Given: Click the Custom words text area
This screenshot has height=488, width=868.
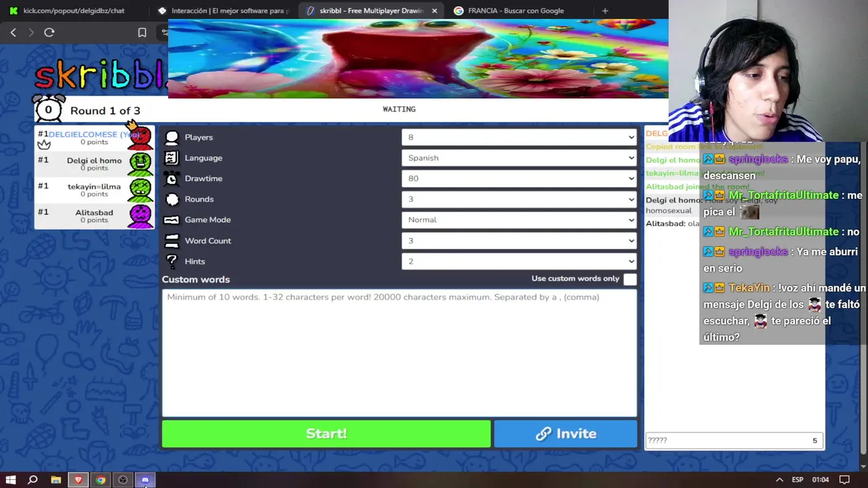Looking at the screenshot, I should [399, 352].
